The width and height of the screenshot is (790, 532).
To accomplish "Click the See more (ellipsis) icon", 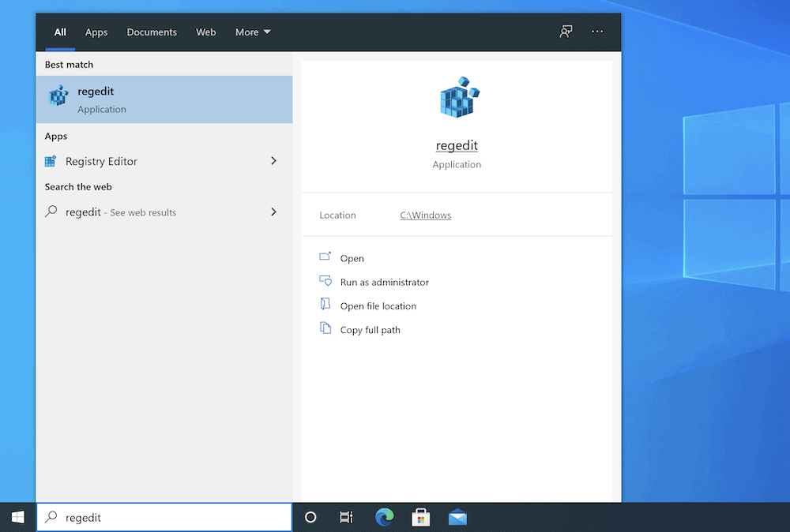I will 596,32.
